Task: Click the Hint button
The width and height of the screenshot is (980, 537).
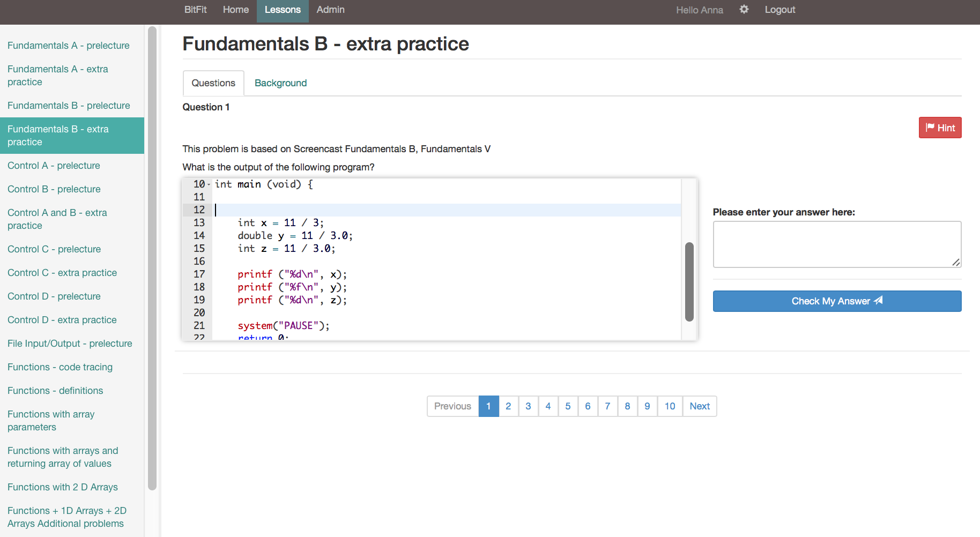Action: pos(940,128)
